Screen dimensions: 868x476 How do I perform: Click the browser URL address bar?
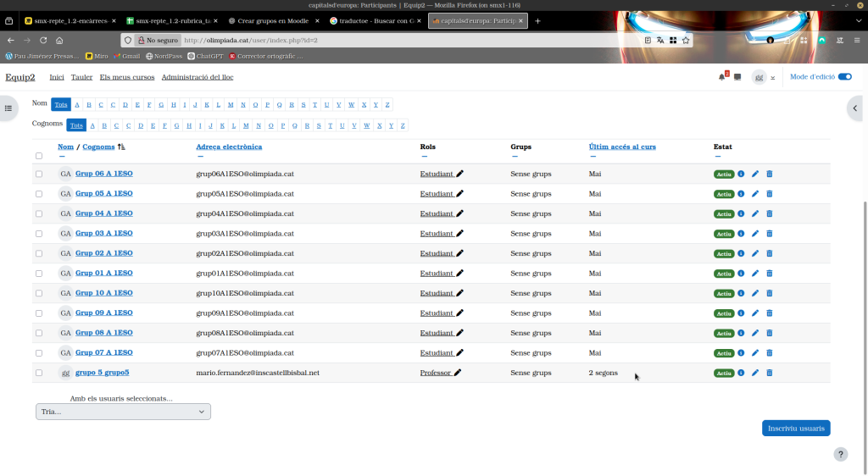coord(407,40)
